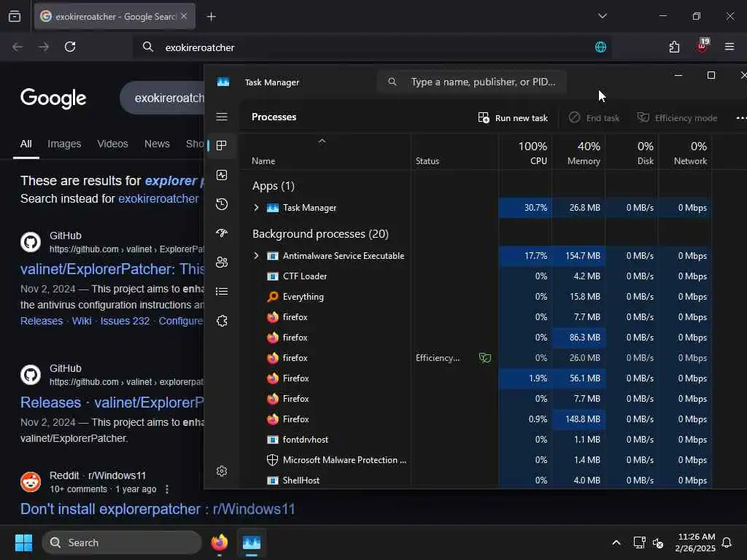The image size is (747, 560).
Task: Open Firefox View icon in tab bar
Action: pyautogui.click(x=15, y=17)
